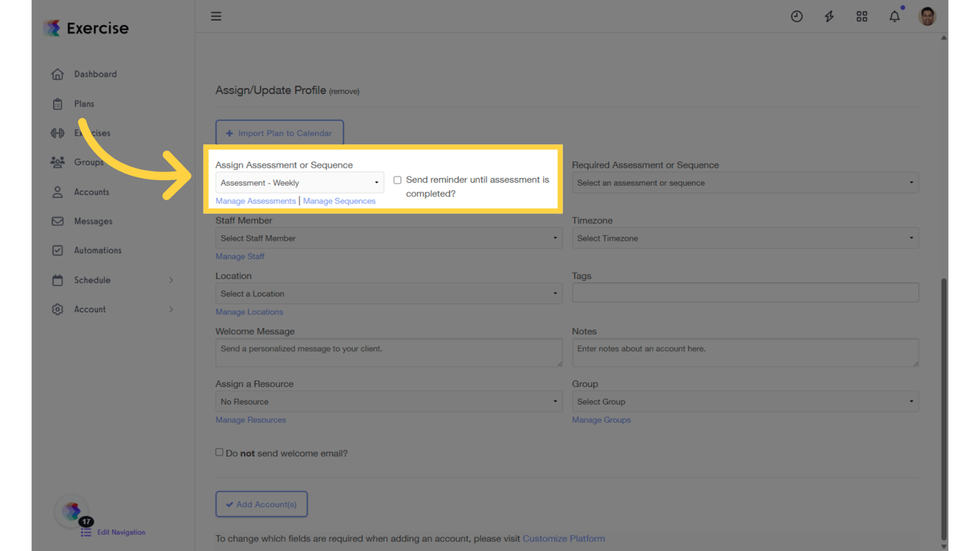This screenshot has height=551, width=980.
Task: Expand the Schedule sidebar chevron
Action: tap(171, 280)
